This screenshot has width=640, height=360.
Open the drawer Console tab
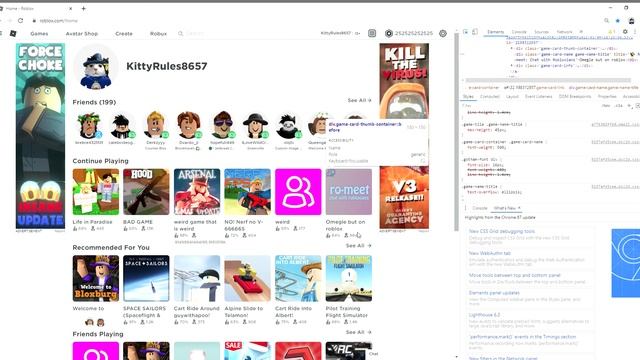pos(480,208)
